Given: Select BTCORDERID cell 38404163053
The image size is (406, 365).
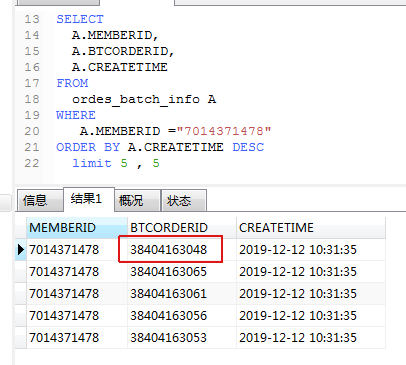Looking at the screenshot, I should pyautogui.click(x=182, y=338).
